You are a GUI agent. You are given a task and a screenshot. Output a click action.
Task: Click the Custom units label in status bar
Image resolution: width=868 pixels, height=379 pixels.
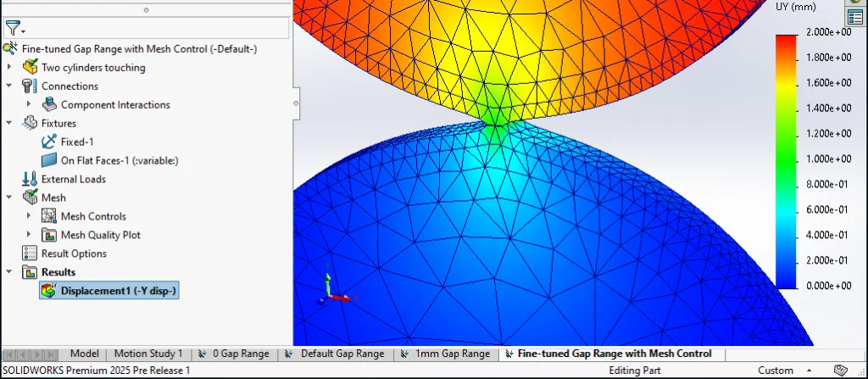(775, 371)
